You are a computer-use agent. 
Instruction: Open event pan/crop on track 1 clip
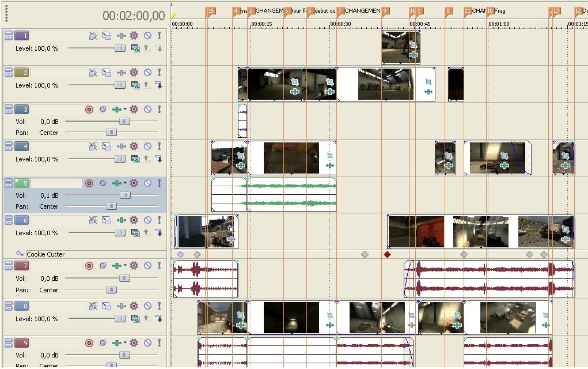pos(413,45)
